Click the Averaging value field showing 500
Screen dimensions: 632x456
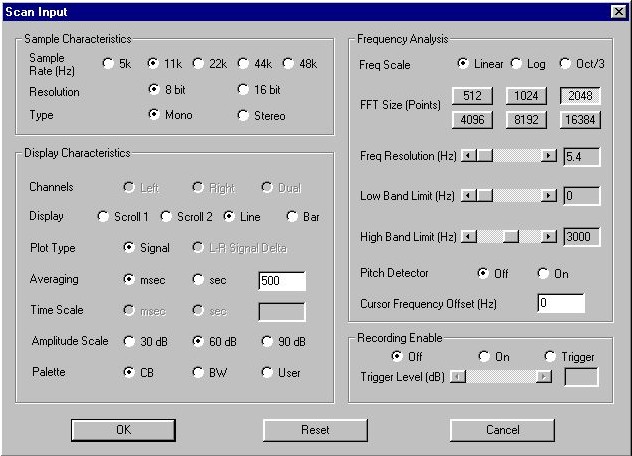point(282,281)
